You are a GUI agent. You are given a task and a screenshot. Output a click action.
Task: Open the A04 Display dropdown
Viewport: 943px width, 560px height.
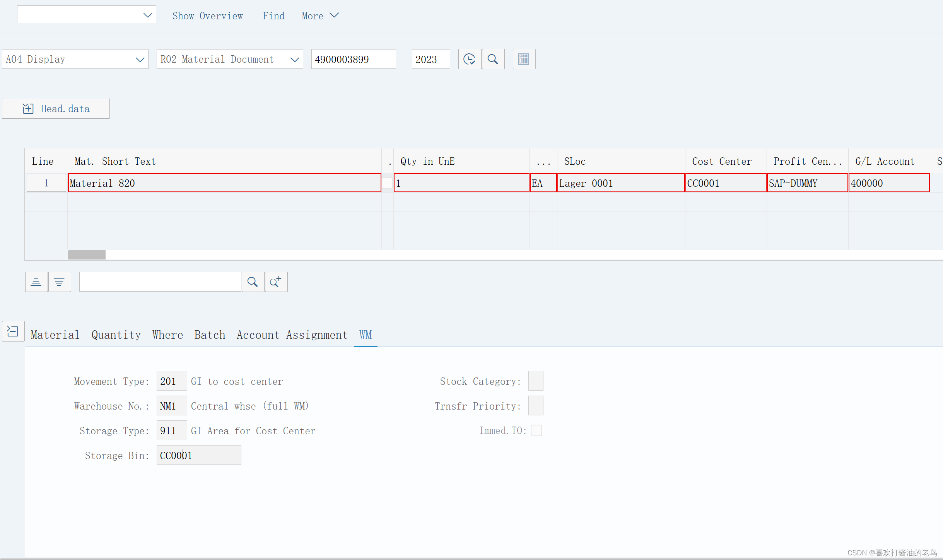point(139,59)
